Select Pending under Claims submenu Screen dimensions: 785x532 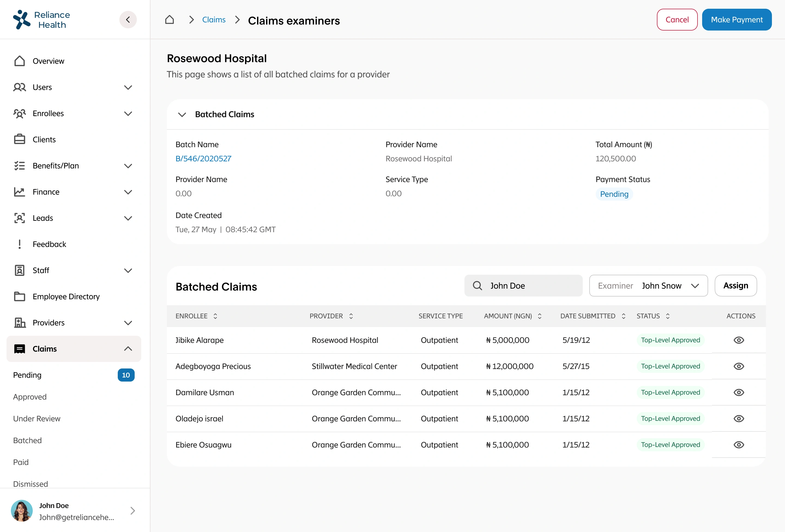[27, 375]
